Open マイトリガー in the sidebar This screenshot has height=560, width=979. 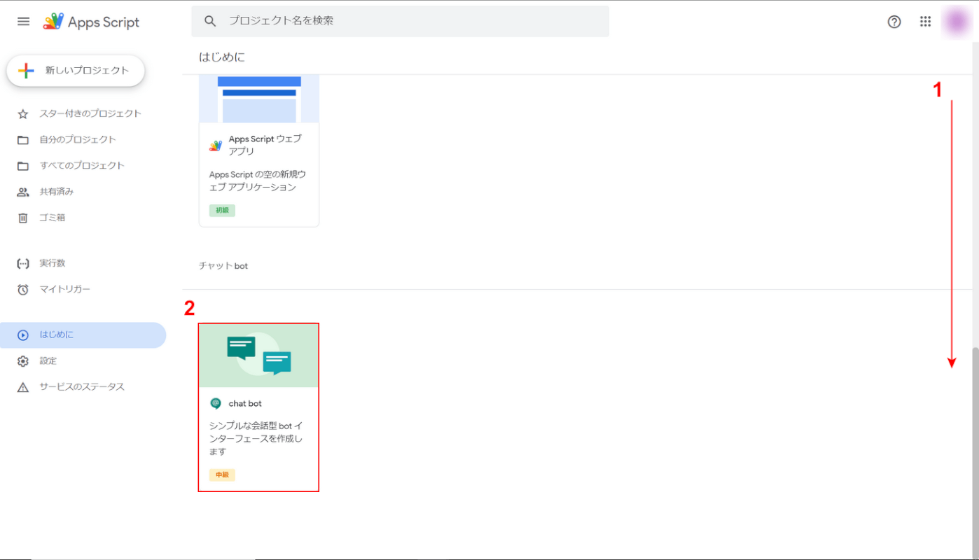tap(65, 288)
